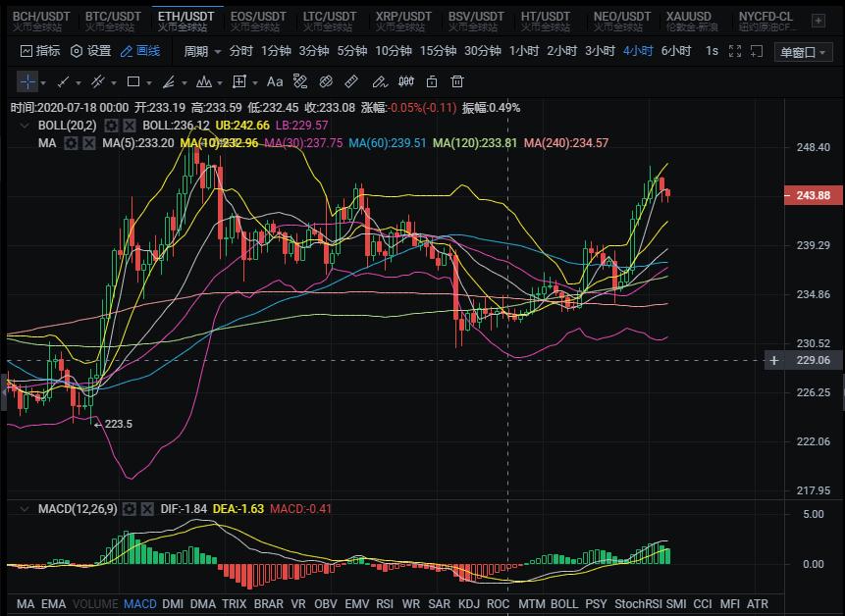This screenshot has width=845, height=616.
Task: Remove the BOLL indicator with X
Action: point(130,126)
